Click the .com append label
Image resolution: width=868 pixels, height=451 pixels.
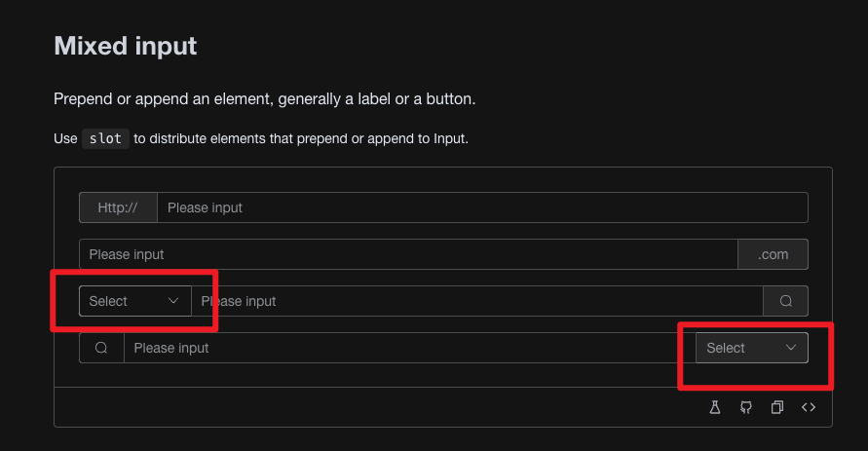[773, 254]
